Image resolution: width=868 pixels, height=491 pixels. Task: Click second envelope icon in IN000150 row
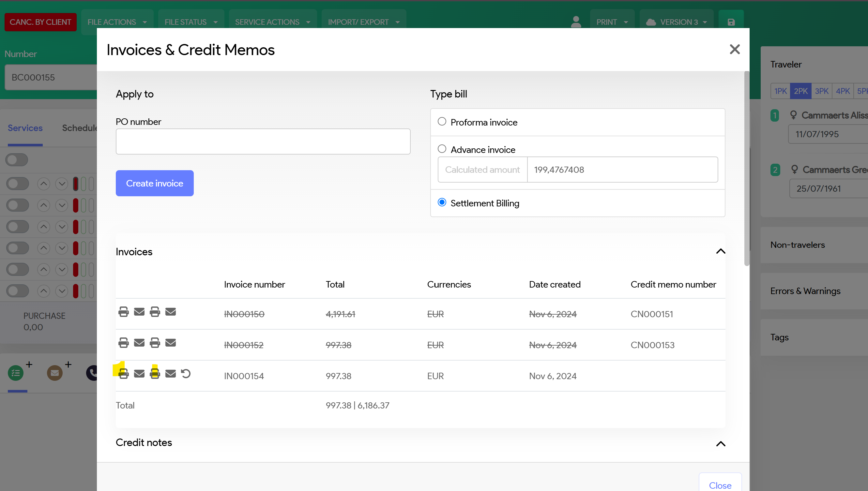170,312
